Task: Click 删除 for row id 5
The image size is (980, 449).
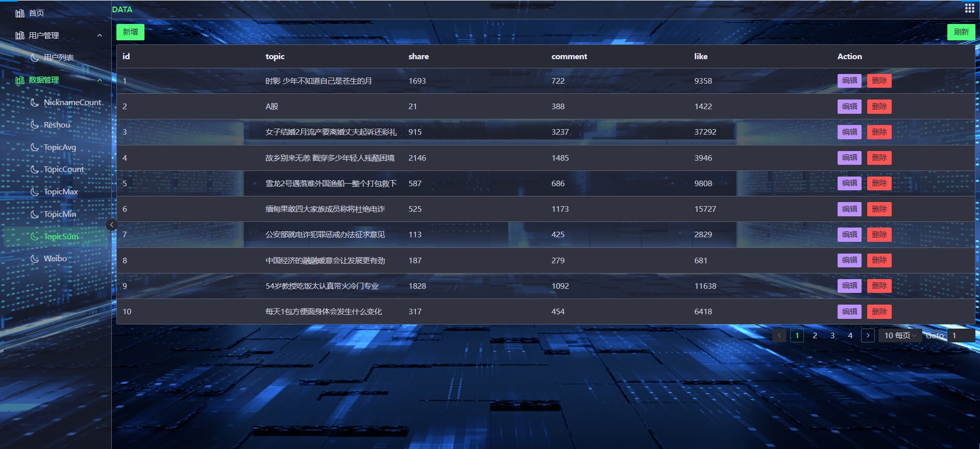Action: [879, 183]
